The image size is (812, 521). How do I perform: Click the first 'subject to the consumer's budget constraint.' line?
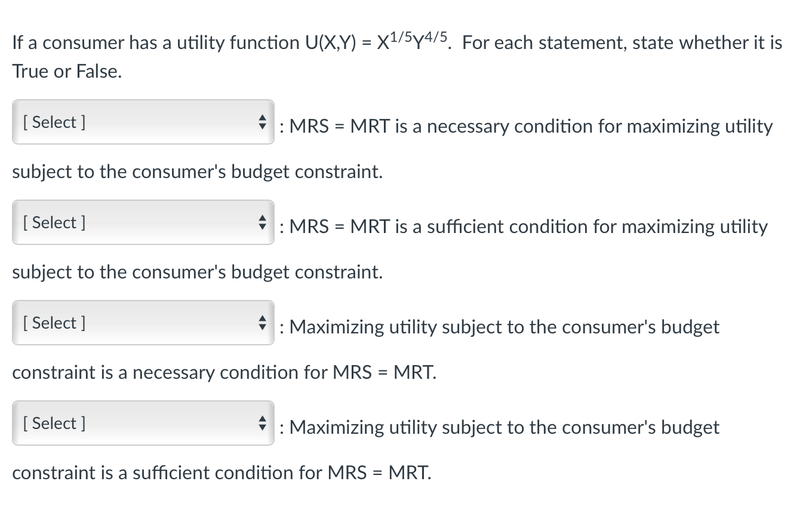pos(197,172)
